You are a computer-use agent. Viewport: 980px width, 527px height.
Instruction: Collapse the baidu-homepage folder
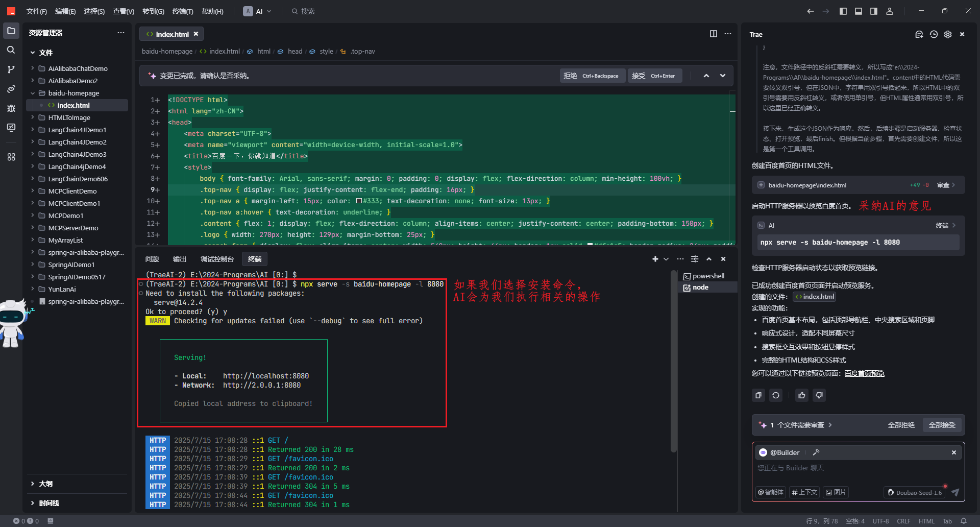[33, 93]
